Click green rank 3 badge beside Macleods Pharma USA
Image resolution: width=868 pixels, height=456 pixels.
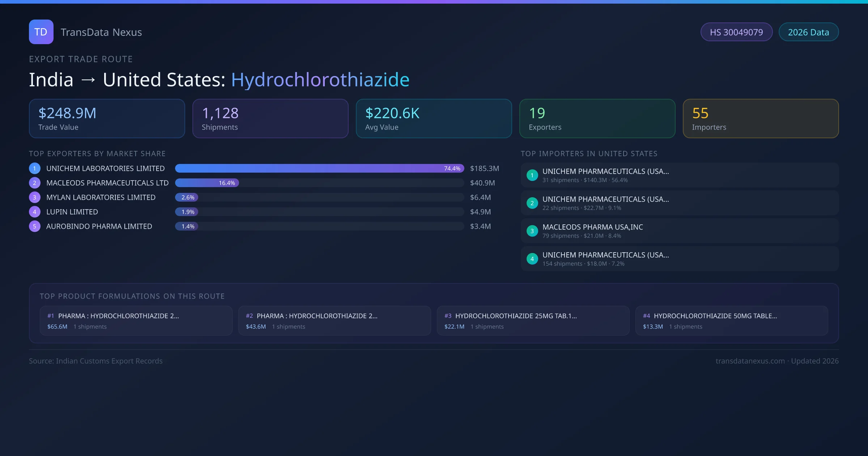pos(532,231)
